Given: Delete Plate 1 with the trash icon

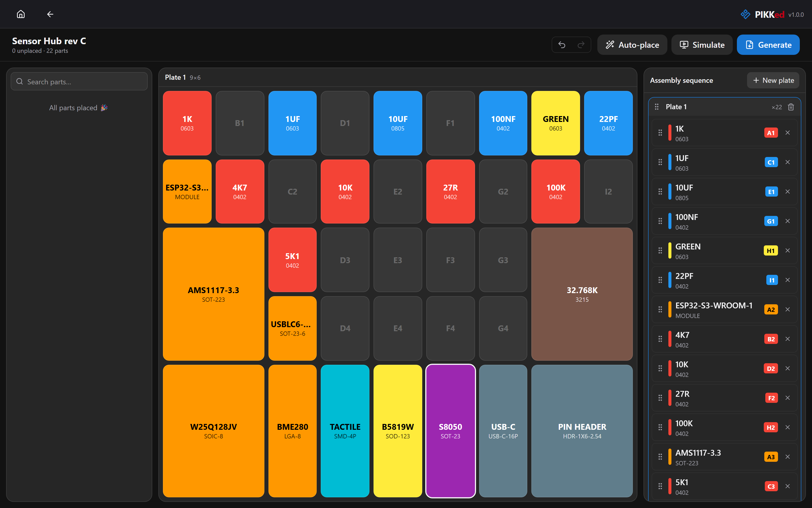Looking at the screenshot, I should click(x=791, y=107).
